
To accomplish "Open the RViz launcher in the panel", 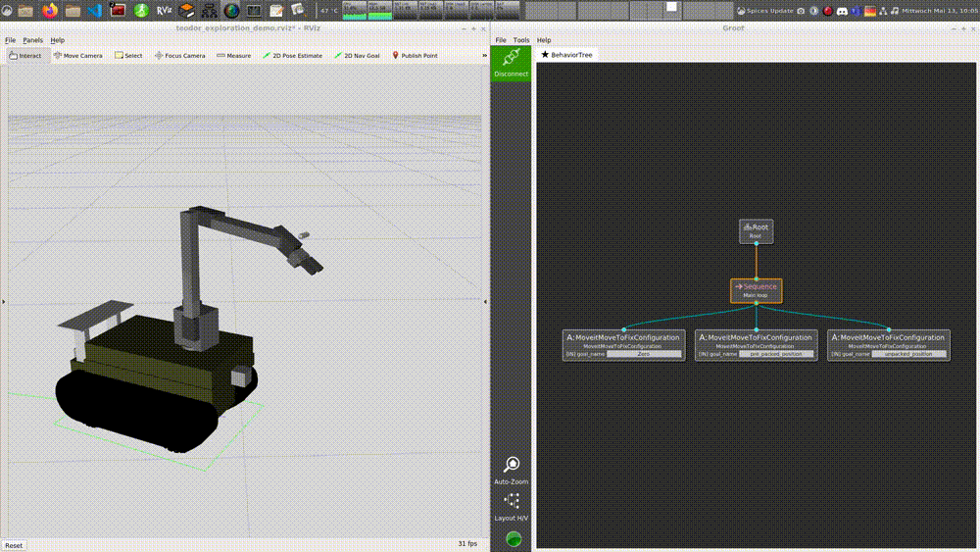I will coord(164,10).
